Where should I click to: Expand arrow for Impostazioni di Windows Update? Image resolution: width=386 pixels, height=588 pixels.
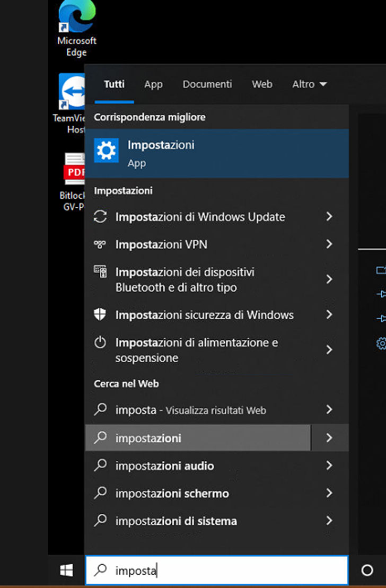[329, 216]
